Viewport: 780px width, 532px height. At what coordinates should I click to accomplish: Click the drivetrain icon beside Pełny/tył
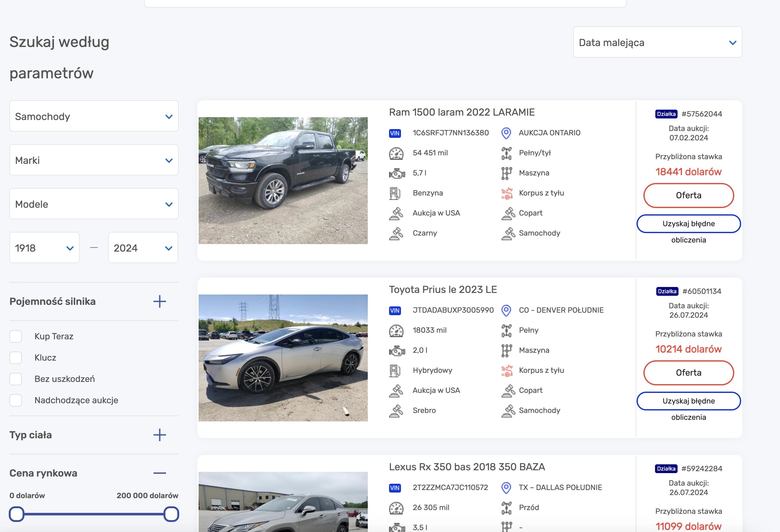[507, 154]
